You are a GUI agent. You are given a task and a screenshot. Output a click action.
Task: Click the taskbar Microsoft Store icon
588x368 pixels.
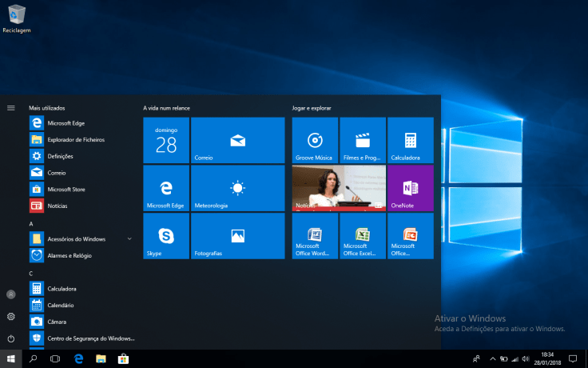pos(124,359)
